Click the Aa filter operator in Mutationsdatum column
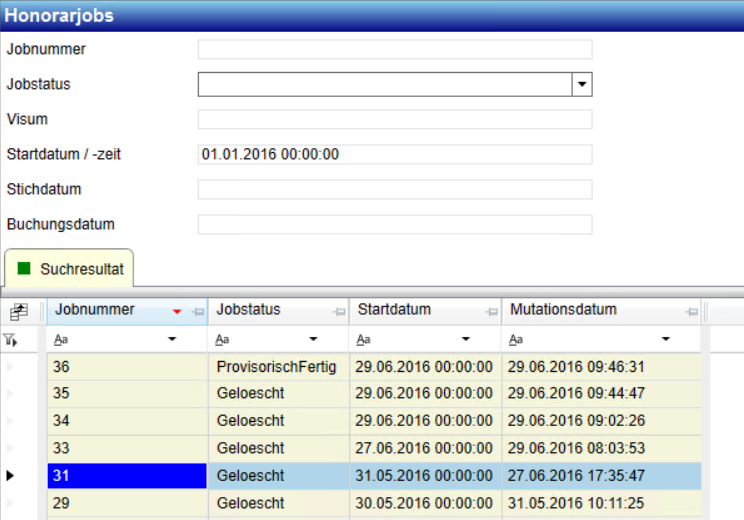The image size is (744, 520). (x=516, y=340)
